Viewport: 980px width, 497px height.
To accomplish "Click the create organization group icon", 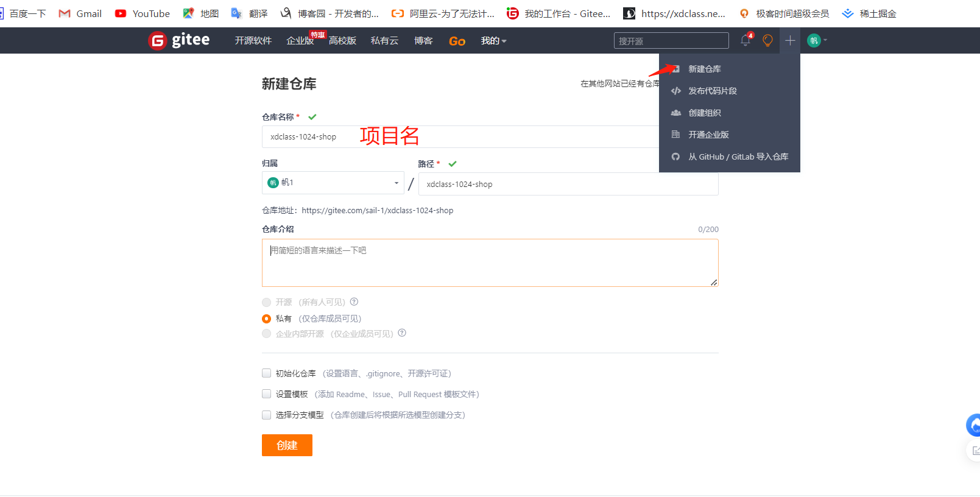I will 676,113.
